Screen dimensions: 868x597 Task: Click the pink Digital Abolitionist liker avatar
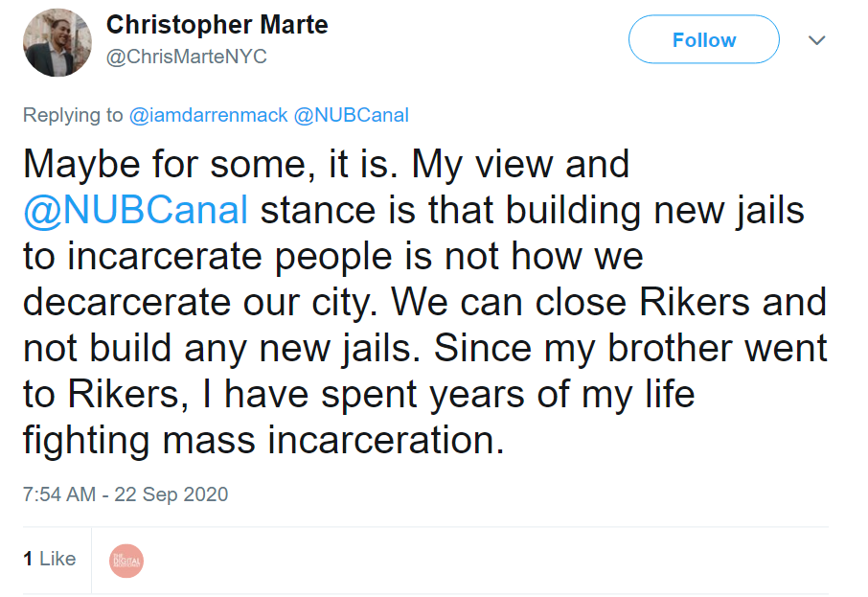coord(126,560)
